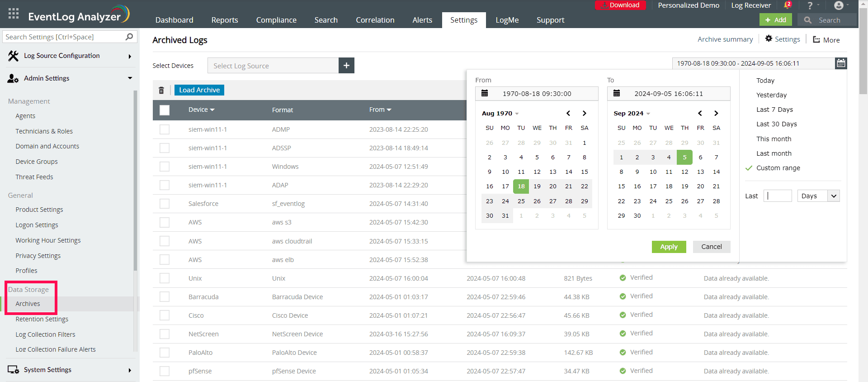Click the green Apply button
Image resolution: width=868 pixels, height=382 pixels.
point(669,247)
